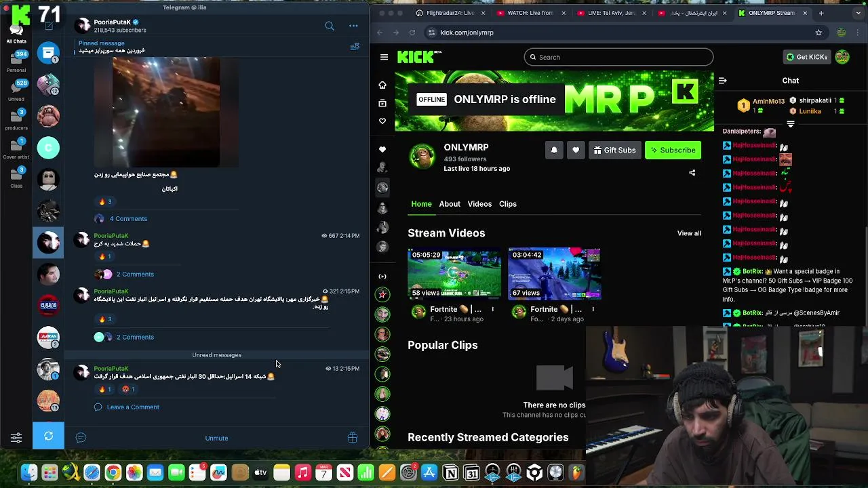Screen dimensions: 868x488
Task: Open Telegram channel three-dots menu
Action: 353,26
